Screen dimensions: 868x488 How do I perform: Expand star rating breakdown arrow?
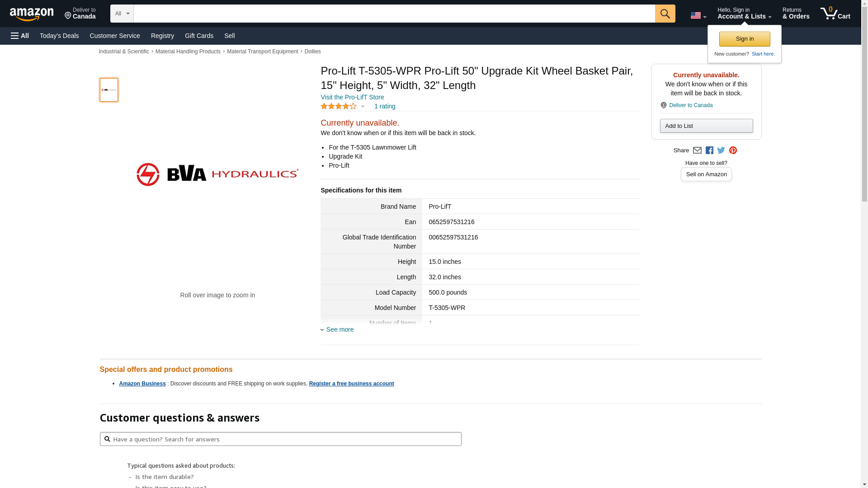point(363,106)
